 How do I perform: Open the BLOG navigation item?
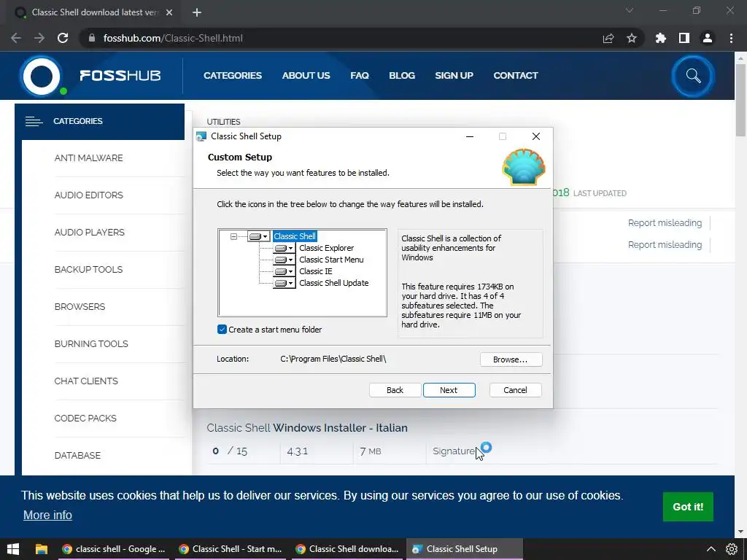click(402, 76)
